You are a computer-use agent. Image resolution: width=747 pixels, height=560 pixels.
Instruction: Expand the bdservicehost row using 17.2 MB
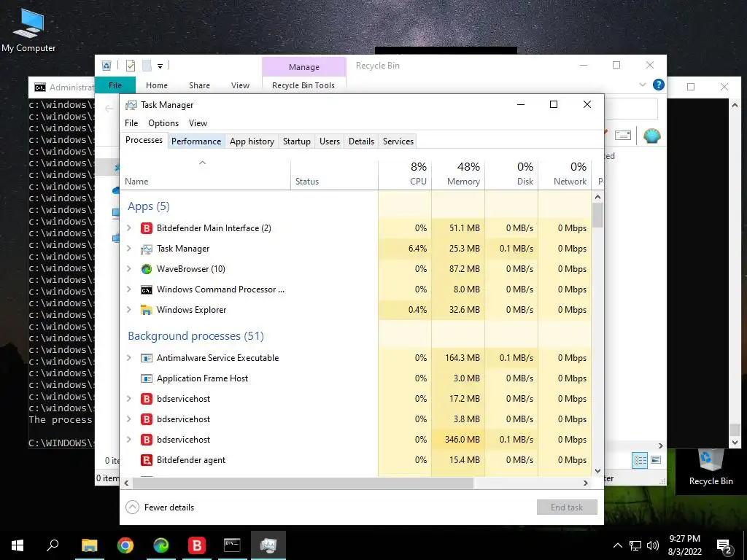pos(128,399)
